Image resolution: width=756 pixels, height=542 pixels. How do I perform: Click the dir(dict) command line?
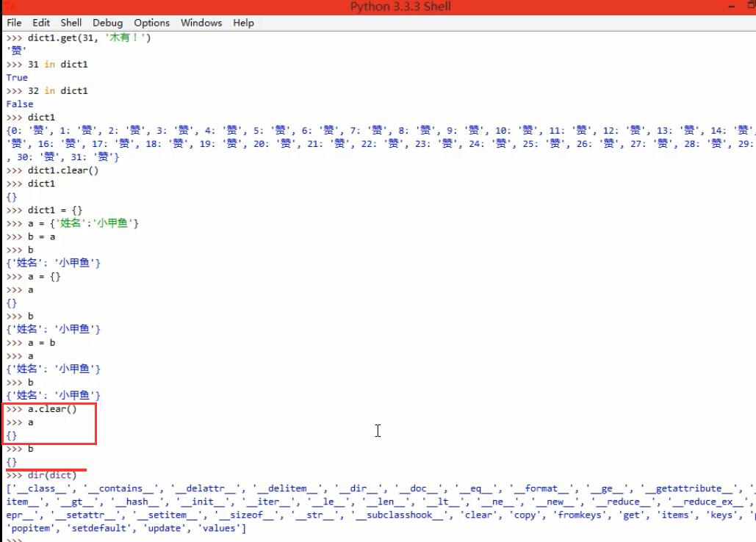[x=51, y=475]
